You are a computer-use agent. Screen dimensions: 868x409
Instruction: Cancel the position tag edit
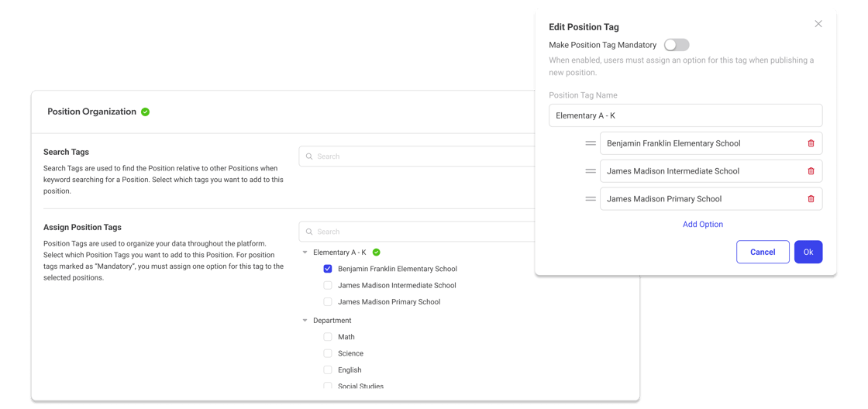pyautogui.click(x=763, y=252)
